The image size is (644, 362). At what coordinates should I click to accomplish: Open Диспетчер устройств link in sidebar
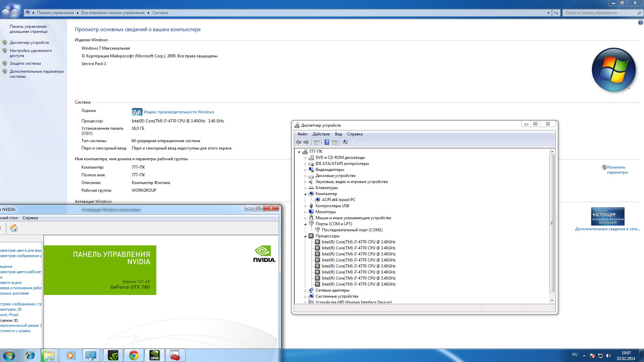point(29,43)
